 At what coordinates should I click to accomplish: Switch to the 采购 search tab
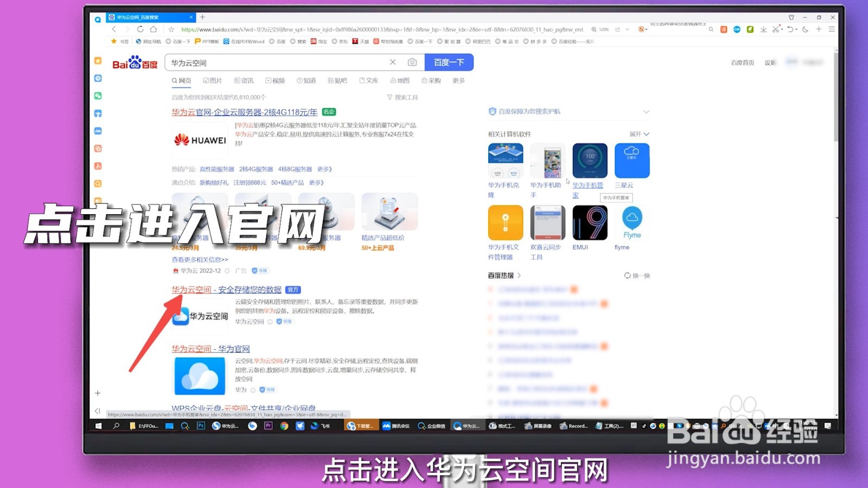click(431, 81)
